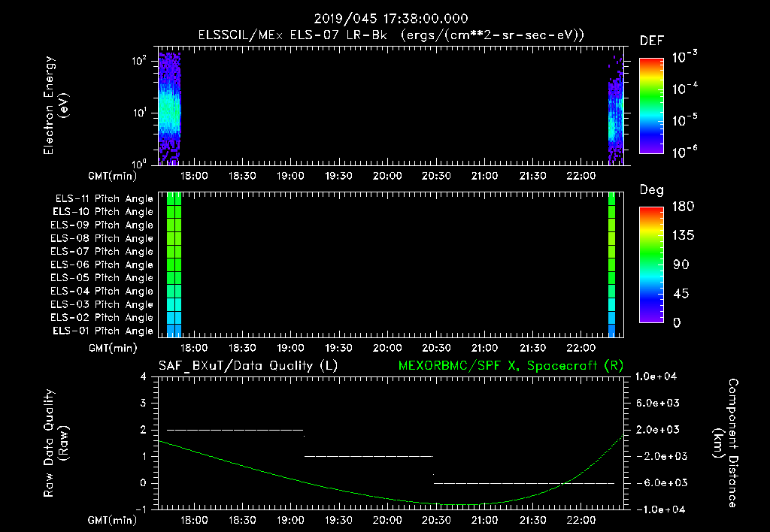Viewport: 770px width, 532px height.
Task: Click the green MEXORBMC/SPF X, Spacecraft (R) label
Action: point(511,366)
